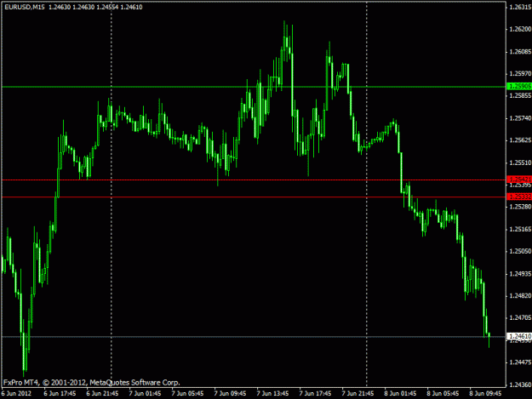Click the time label 7 Jun 01:45
This screenshot has width=532, height=399.
pos(145,393)
